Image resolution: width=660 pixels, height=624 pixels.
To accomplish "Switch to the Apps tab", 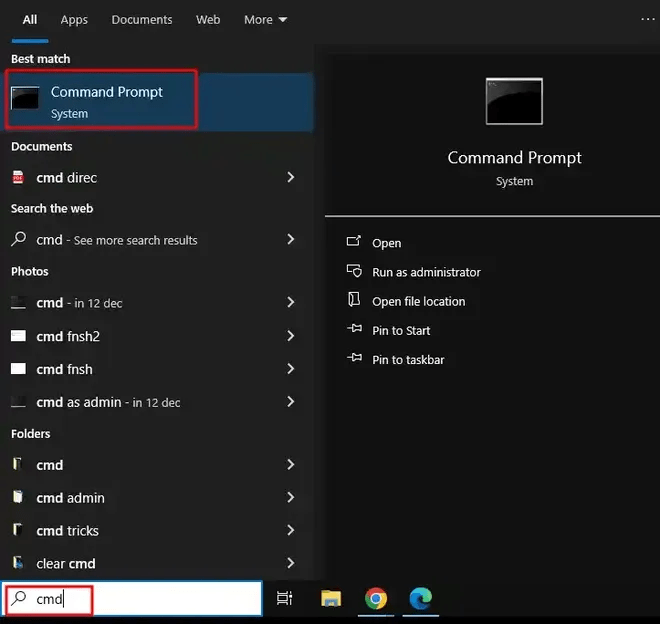I will coord(74,20).
